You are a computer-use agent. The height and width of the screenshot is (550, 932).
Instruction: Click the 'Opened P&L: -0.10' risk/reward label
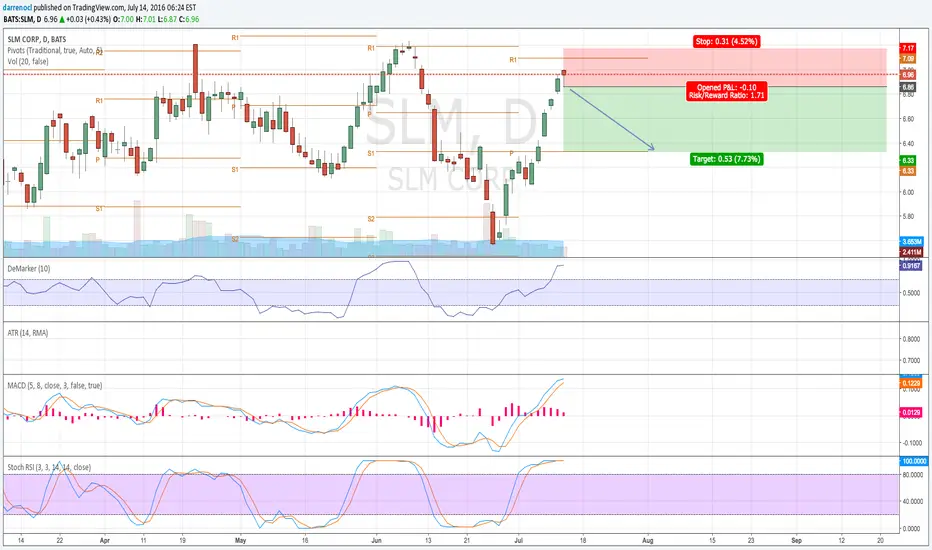(726, 91)
